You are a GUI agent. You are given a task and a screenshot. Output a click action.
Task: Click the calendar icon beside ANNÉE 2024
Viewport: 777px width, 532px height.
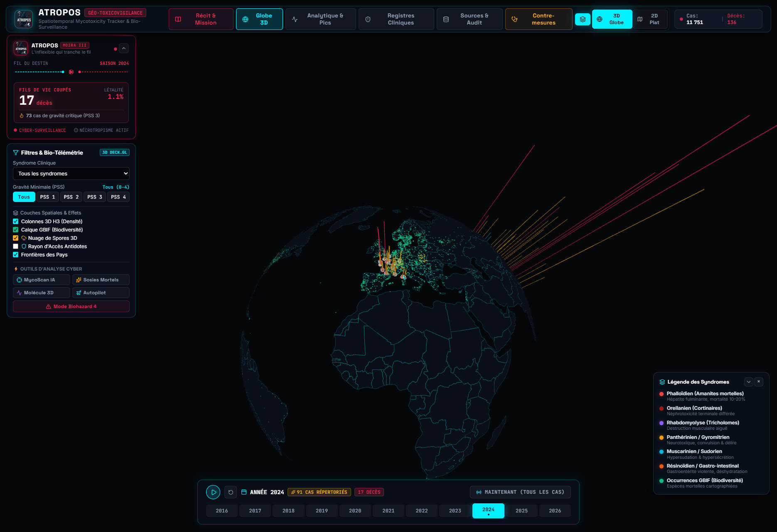point(244,492)
